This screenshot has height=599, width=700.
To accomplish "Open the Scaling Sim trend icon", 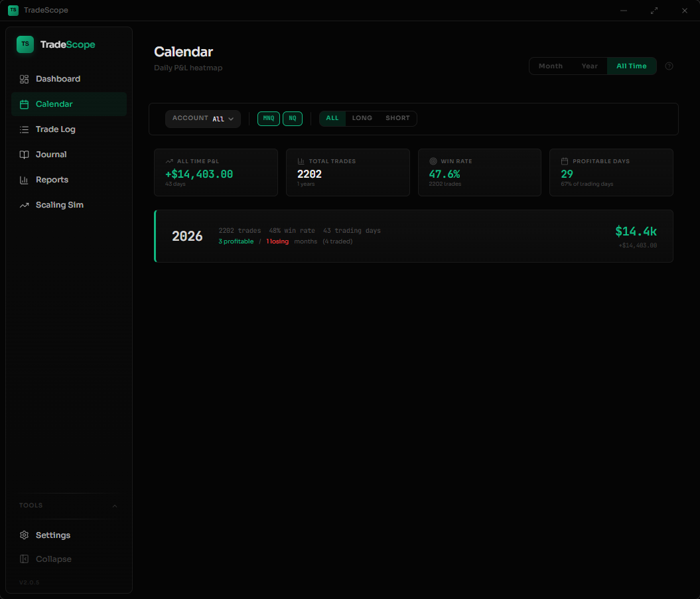I will [x=24, y=204].
